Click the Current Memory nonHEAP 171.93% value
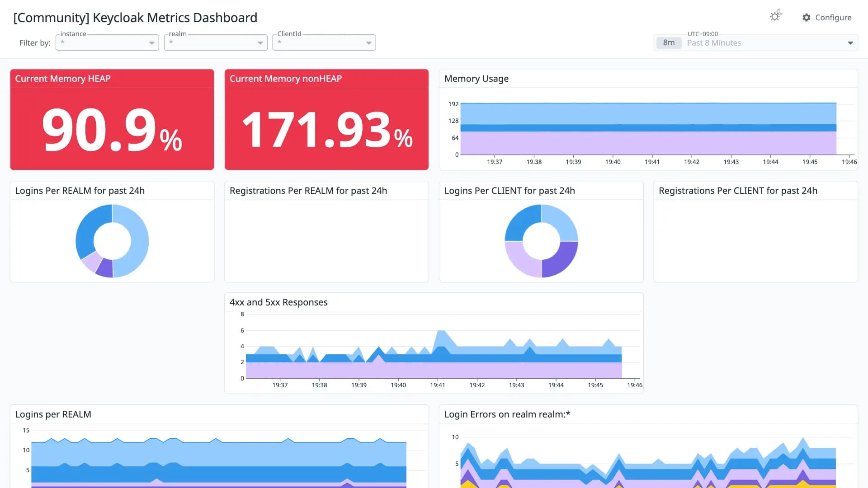The height and width of the screenshot is (488, 868). [x=327, y=130]
